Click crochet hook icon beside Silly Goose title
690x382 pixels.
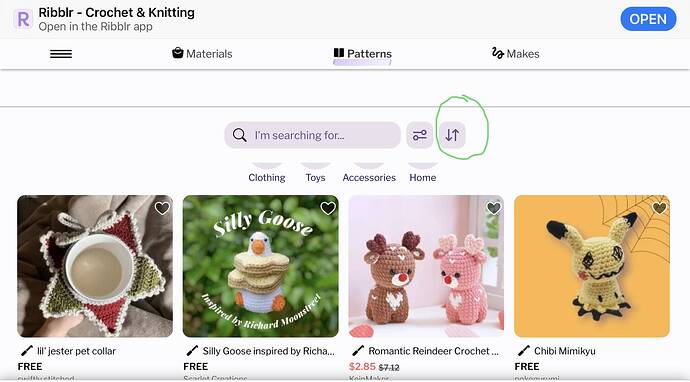coord(192,351)
